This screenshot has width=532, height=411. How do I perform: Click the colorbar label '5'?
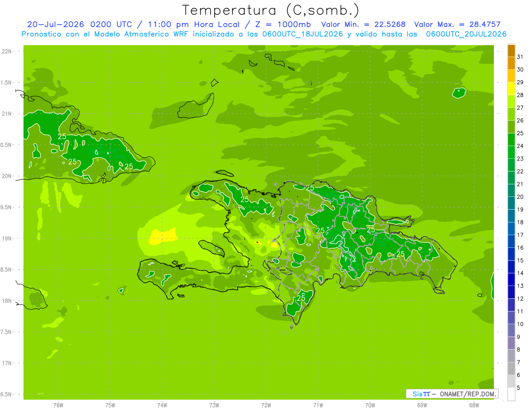click(519, 388)
